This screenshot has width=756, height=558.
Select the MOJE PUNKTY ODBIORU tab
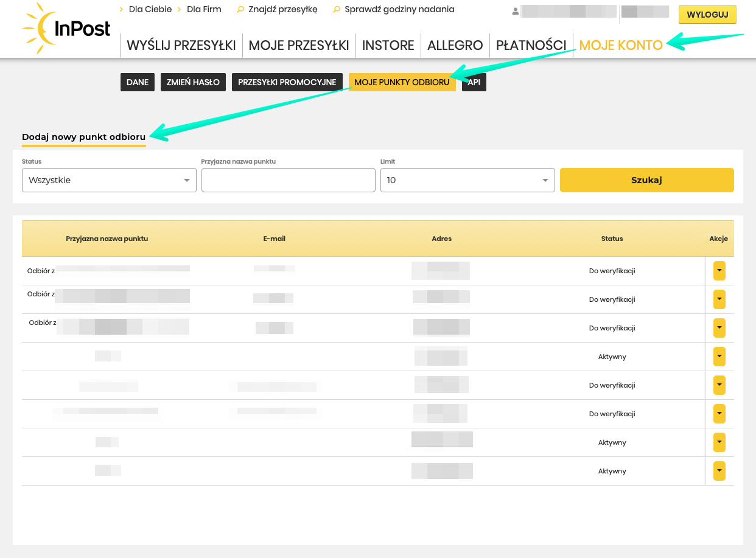coord(402,82)
